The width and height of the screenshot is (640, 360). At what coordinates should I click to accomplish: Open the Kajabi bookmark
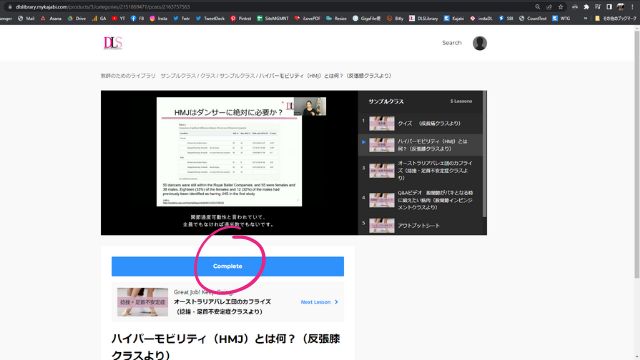454,18
